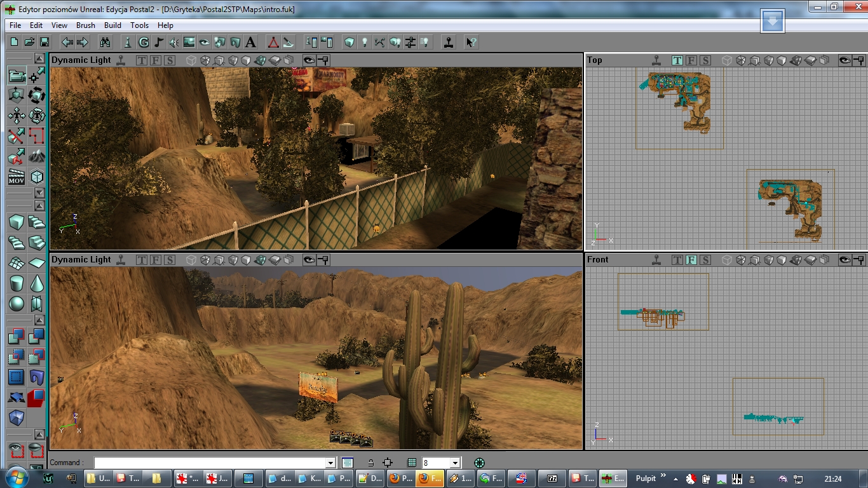This screenshot has width=868, height=488.
Task: Toggle vertex snap icon in bottom bar
Action: click(388, 463)
